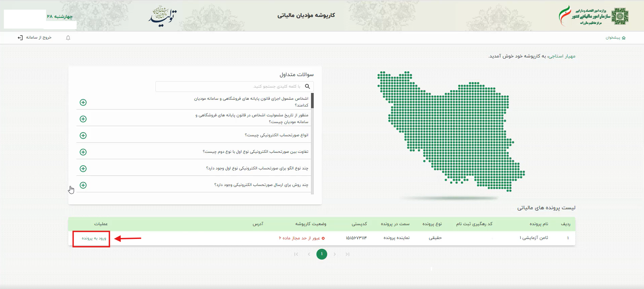The width and height of the screenshot is (644, 289).
Task: Select page 1 in pagination
Action: (x=322, y=254)
